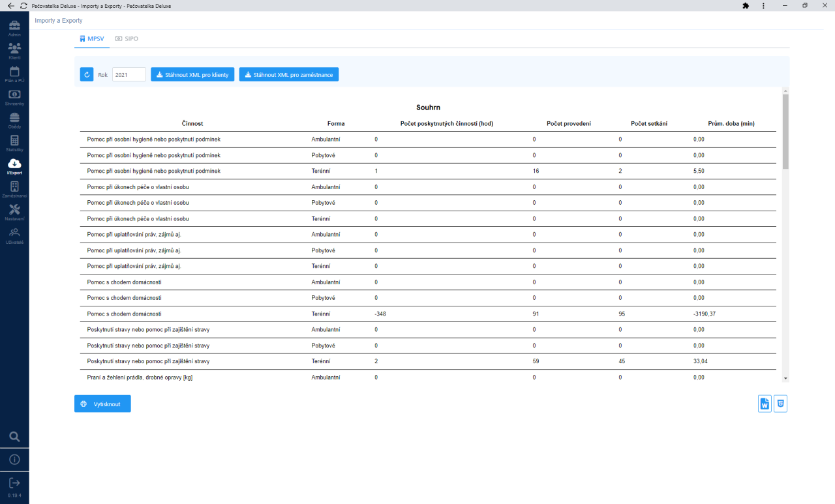This screenshot has width=835, height=504.
Task: Switch to the SIPO tab
Action: 127,38
